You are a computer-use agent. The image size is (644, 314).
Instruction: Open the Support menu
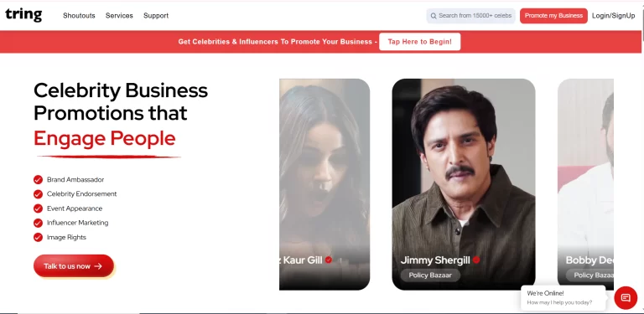coord(156,16)
